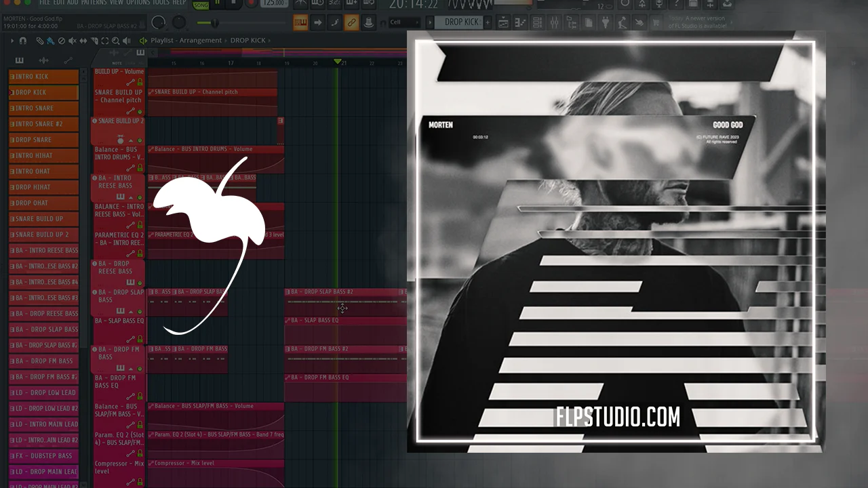Collapse the BA - DROP SLAP BASS group arrow
This screenshot has width=868, height=488.
point(132,311)
